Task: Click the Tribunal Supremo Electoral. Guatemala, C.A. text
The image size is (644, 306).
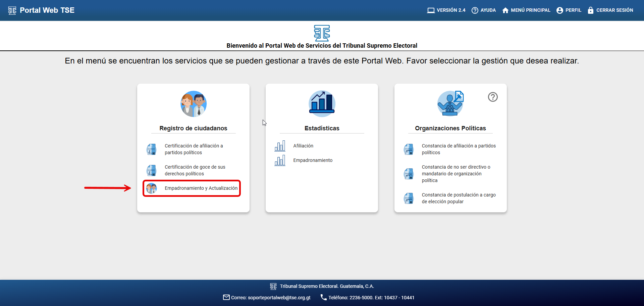Action: (x=327, y=286)
